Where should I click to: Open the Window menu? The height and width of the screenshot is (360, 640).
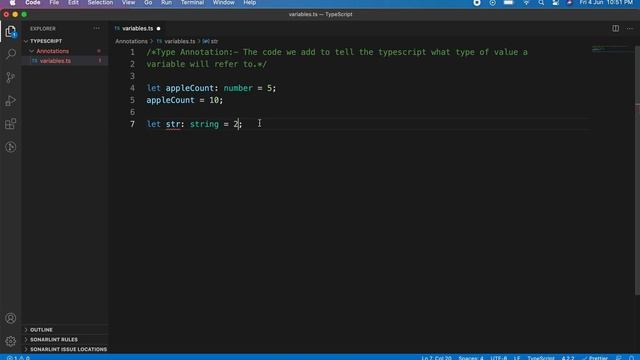coord(223,3)
